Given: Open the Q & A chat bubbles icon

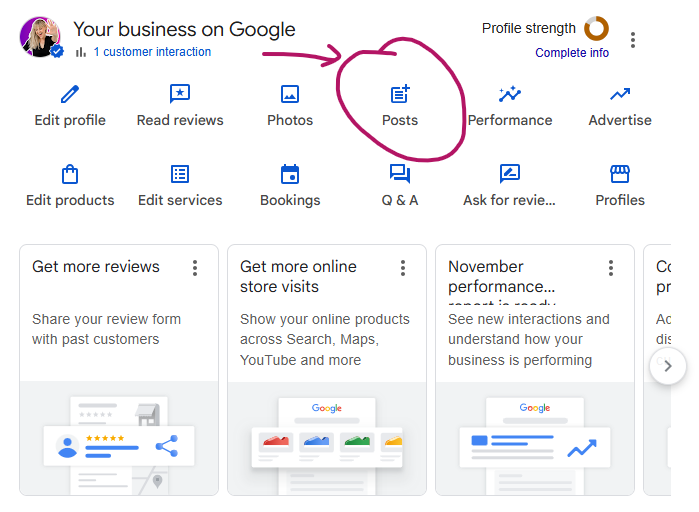Looking at the screenshot, I should tap(400, 174).
